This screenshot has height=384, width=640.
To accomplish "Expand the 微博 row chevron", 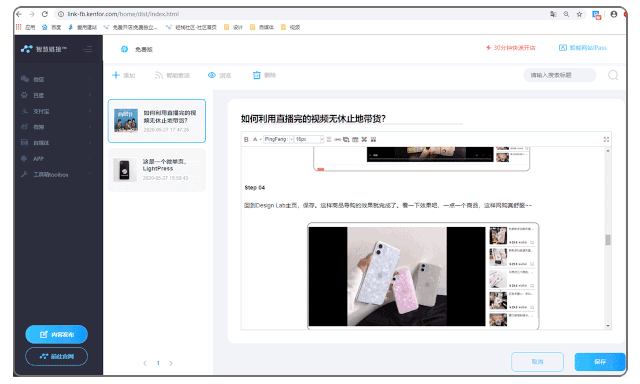I will click(x=90, y=127).
